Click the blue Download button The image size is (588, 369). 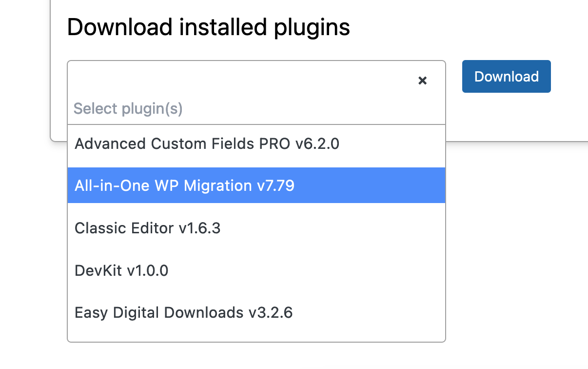coord(507,76)
